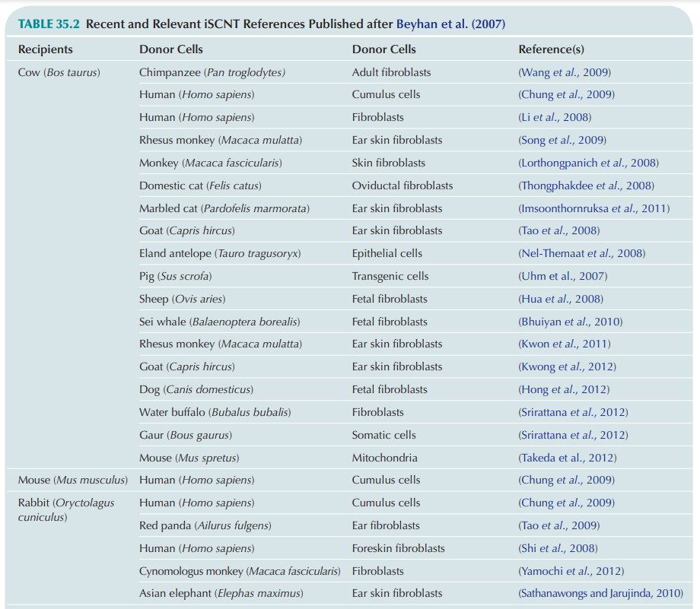Open Chung reference in the Rabbit recipient row

click(x=567, y=503)
